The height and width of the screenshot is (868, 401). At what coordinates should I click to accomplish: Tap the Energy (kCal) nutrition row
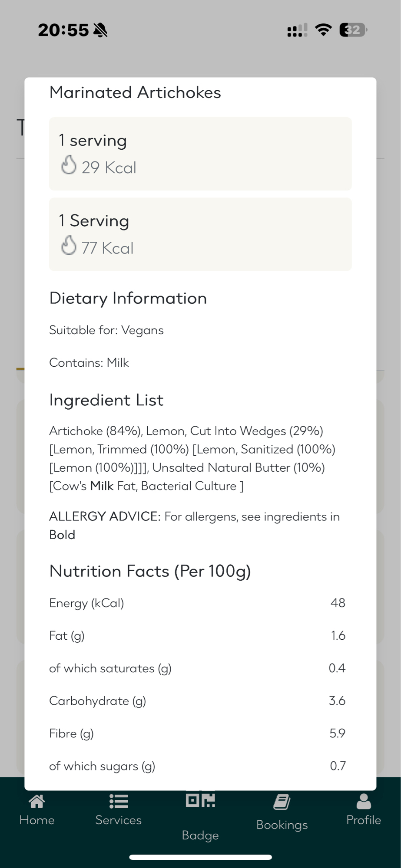click(x=197, y=603)
